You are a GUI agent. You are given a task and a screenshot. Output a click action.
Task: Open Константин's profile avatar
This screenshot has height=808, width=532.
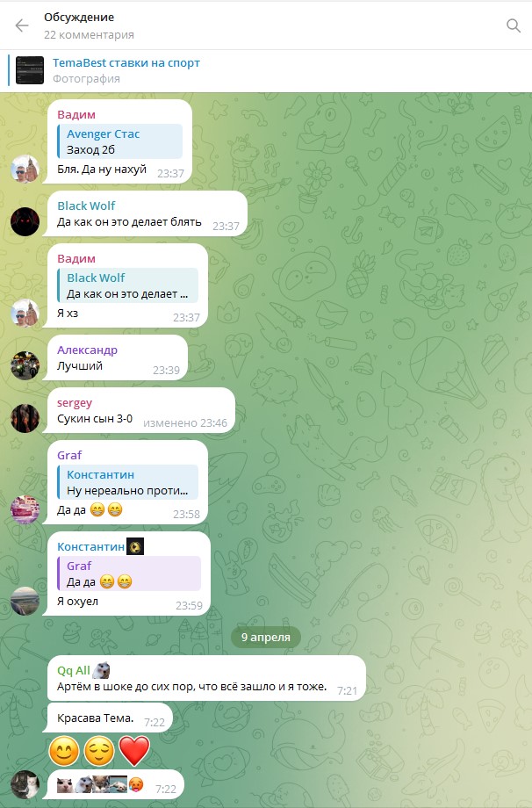[x=25, y=601]
